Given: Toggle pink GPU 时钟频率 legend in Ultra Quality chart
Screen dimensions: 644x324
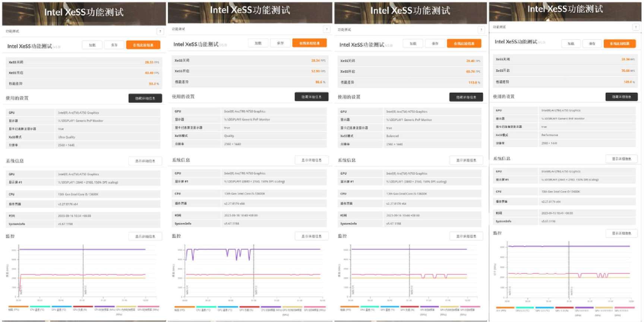Looking at the screenshot, I should (148, 309).
